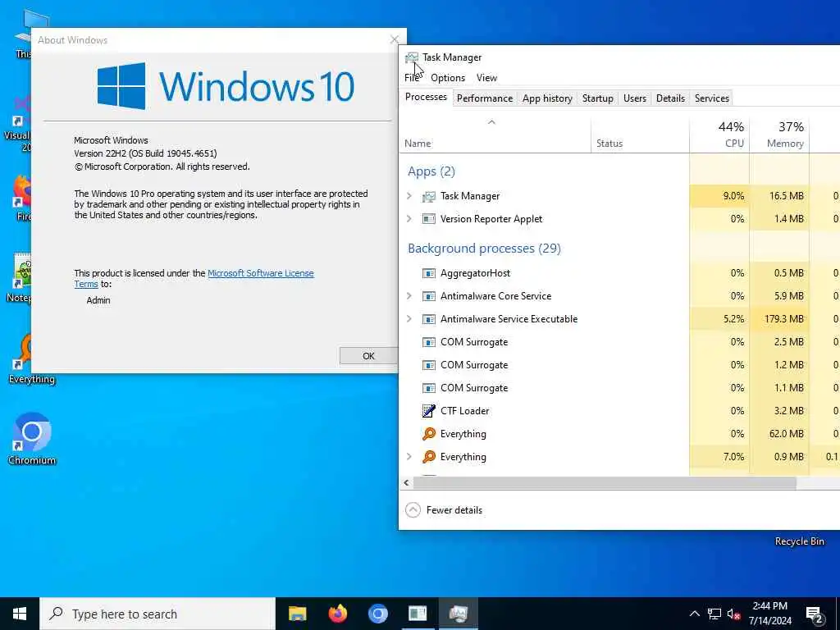The width and height of the screenshot is (840, 630).
Task: Switch to the Performance tab
Action: 484,98
